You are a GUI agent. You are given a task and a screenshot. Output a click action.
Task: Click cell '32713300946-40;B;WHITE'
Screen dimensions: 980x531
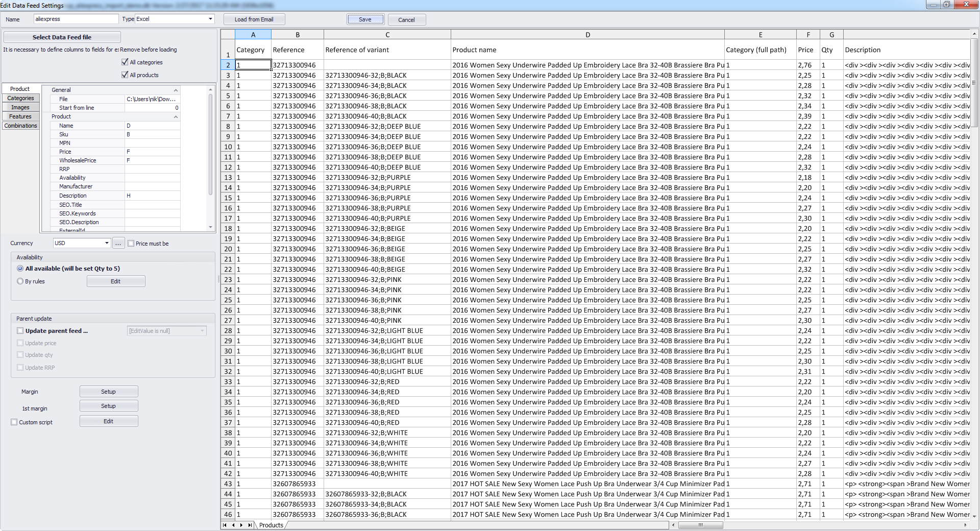(x=387, y=474)
